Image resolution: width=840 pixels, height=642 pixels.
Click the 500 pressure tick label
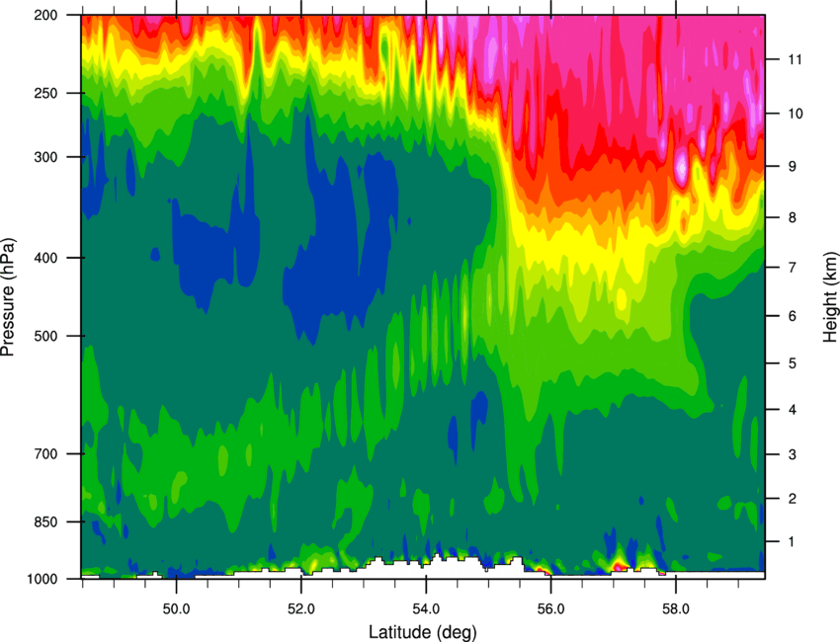(46, 336)
